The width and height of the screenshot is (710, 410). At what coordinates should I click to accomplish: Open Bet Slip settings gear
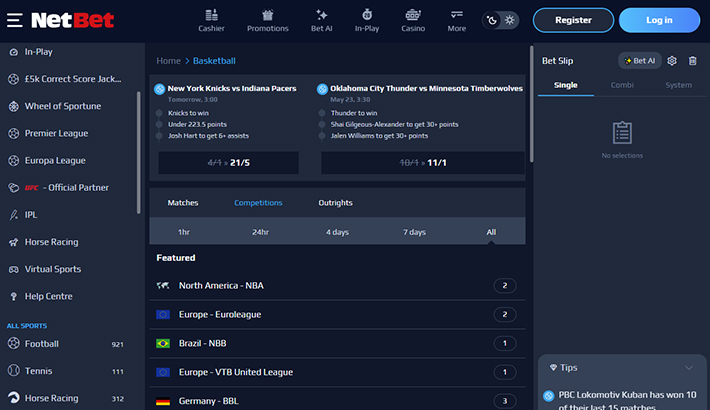(x=672, y=61)
